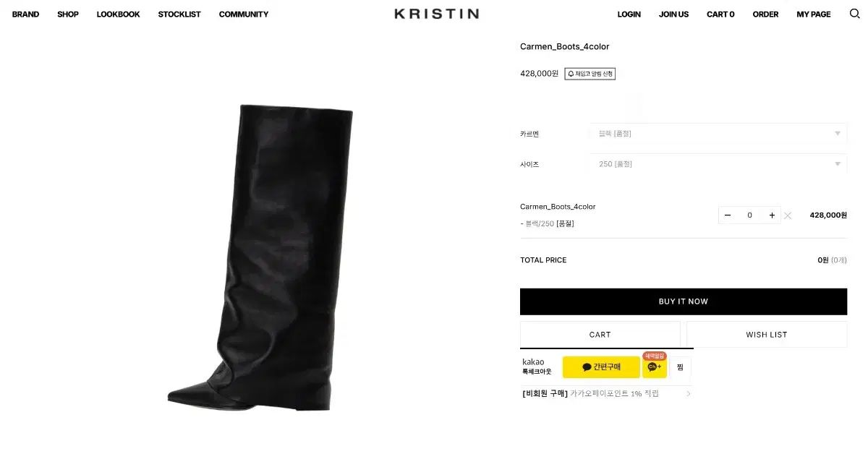Open the search magnifier icon
Viewport: 868px width, 454px height.
[854, 14]
